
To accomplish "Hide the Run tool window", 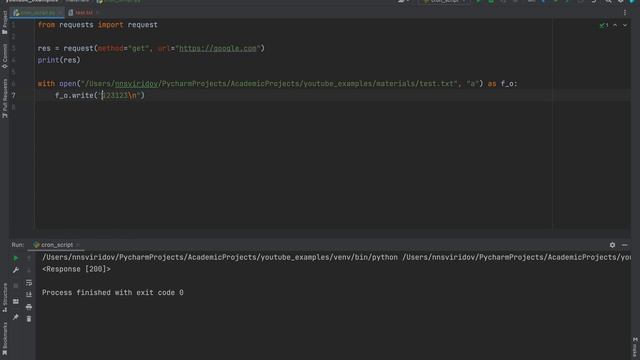I will point(624,245).
